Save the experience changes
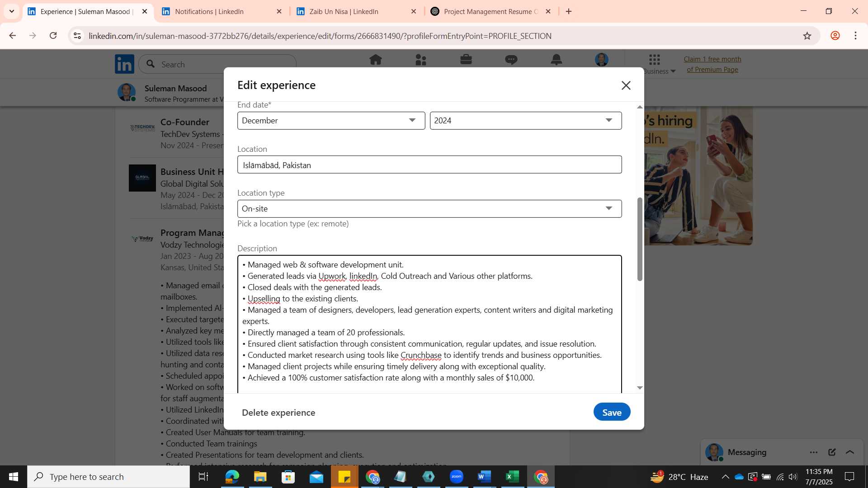The width and height of the screenshot is (868, 488). pyautogui.click(x=612, y=412)
